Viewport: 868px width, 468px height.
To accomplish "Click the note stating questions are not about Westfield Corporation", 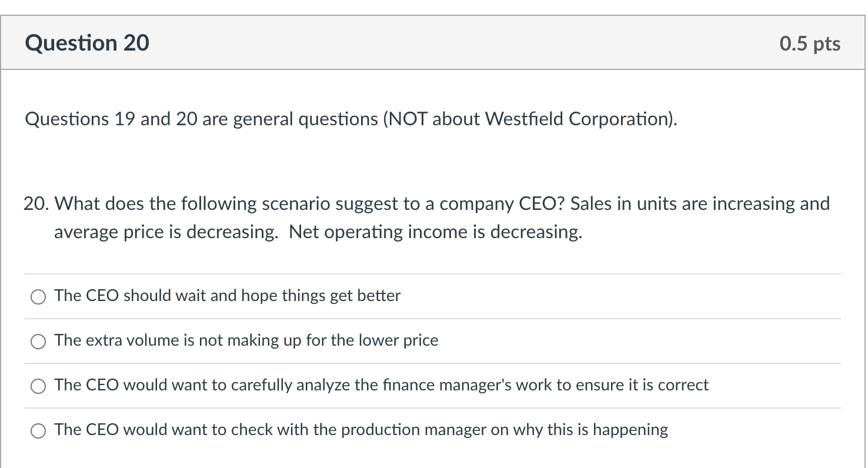I will tap(350, 119).
